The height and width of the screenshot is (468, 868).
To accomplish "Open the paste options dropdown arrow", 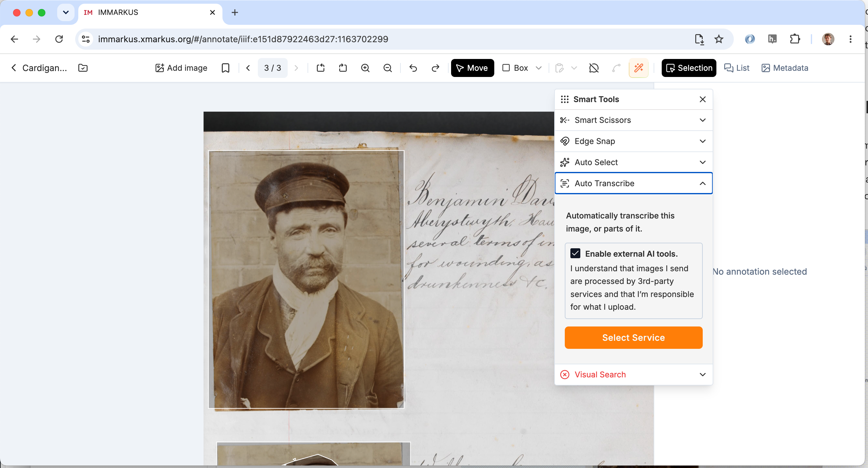I will [574, 68].
